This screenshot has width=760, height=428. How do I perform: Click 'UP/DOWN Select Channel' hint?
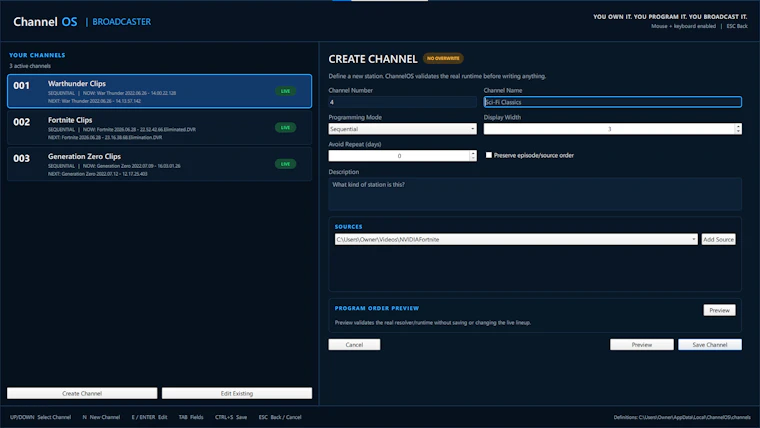coord(40,417)
